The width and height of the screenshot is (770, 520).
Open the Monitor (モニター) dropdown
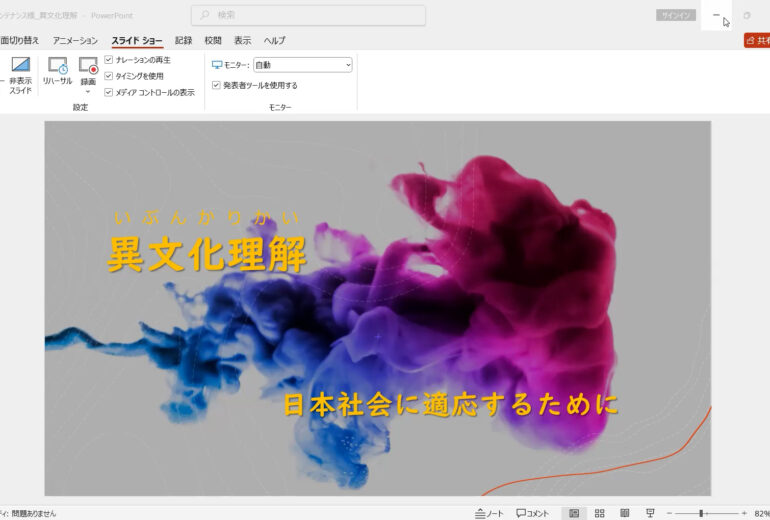tap(302, 65)
